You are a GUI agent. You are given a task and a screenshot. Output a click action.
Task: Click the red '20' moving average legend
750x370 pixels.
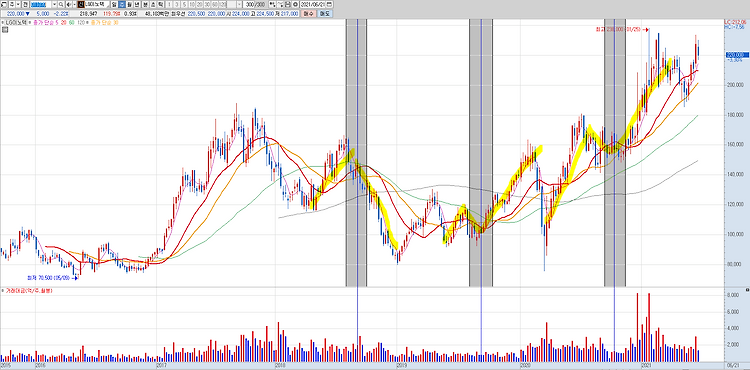(x=64, y=22)
